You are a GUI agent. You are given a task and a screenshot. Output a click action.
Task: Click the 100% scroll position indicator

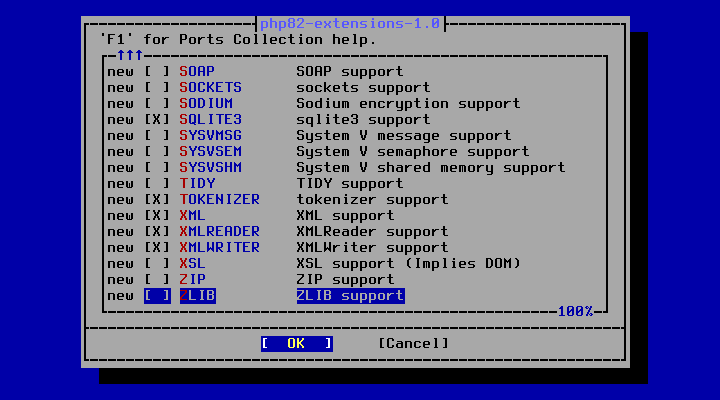tap(575, 311)
